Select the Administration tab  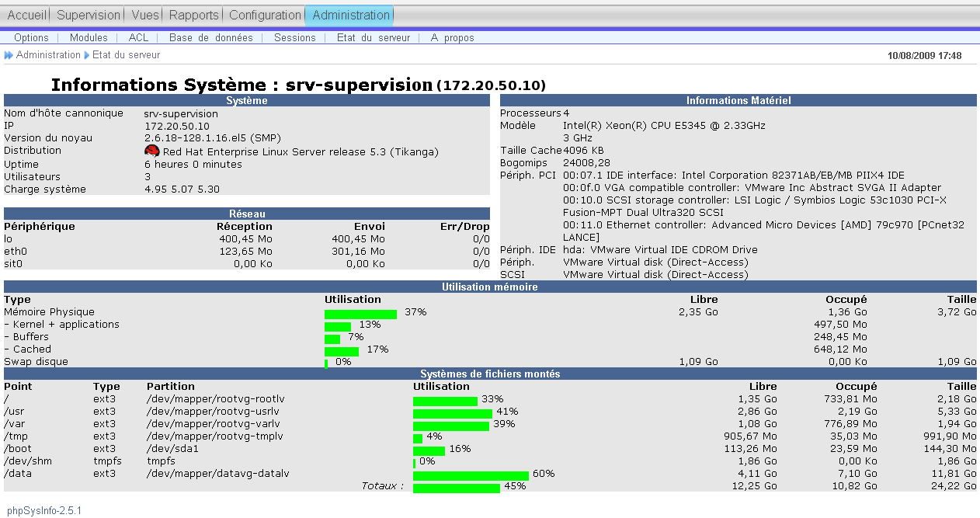pyautogui.click(x=351, y=15)
